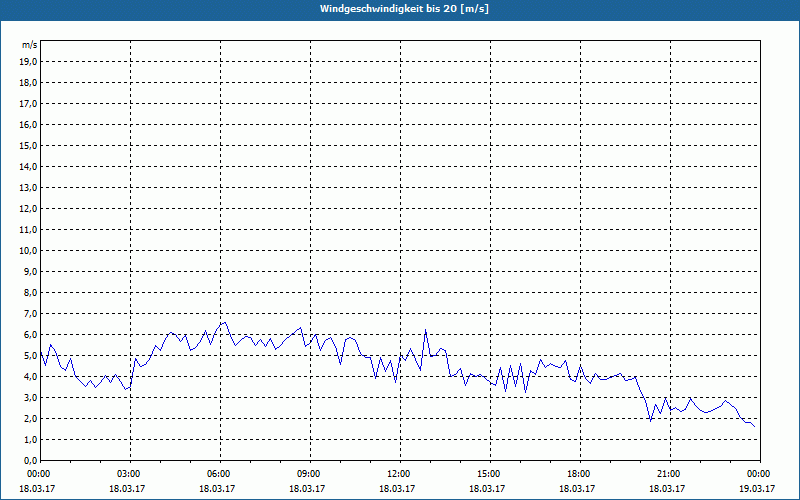800x500 pixels.
Task: Click the '5,0' y-axis value
Action: tap(30, 356)
